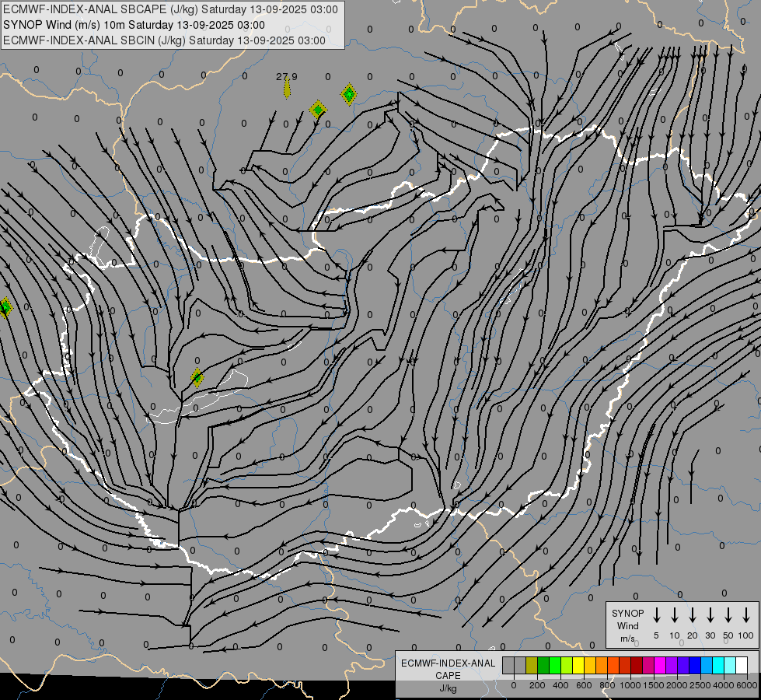The height and width of the screenshot is (700, 761).
Task: Select northern green diamond farthest from 27.9 marker
Action: tap(349, 94)
